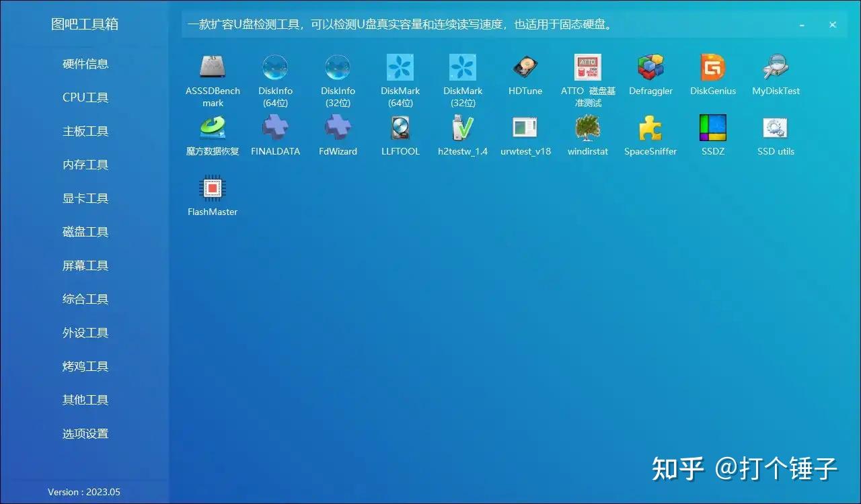This screenshot has height=504, width=861.
Task: Open 综合工具 category
Action: (85, 299)
